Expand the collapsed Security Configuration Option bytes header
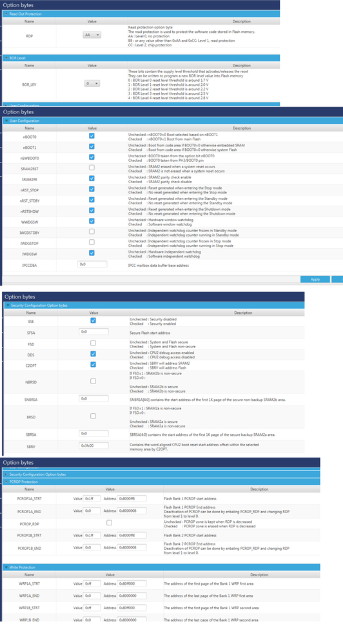 [161, 474]
